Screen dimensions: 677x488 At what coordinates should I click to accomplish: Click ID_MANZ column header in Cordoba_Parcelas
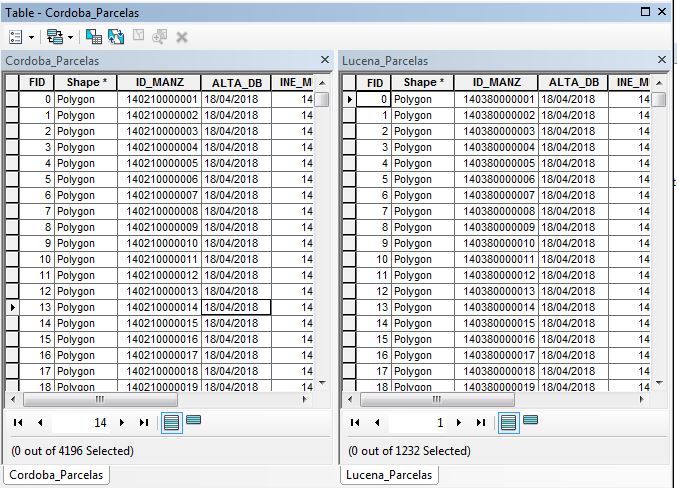pyautogui.click(x=160, y=82)
